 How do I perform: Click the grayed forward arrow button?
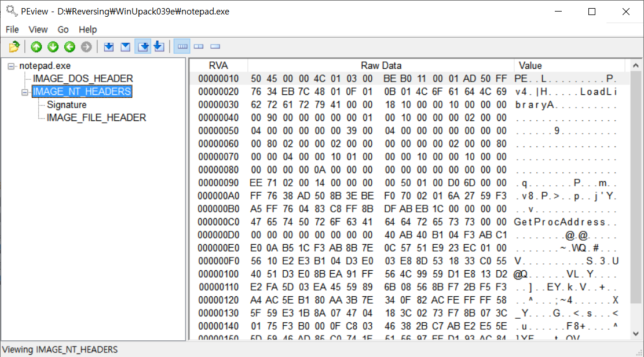click(x=86, y=47)
